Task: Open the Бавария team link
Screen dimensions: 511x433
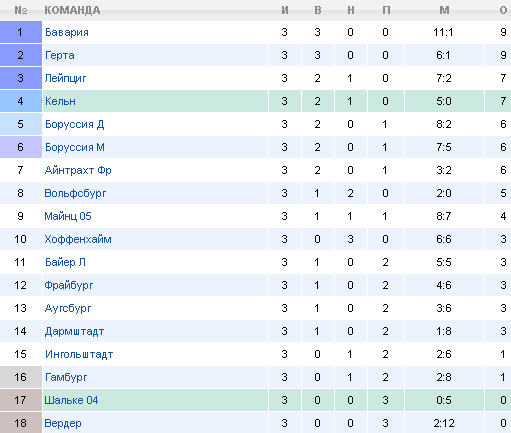Action: (67, 32)
